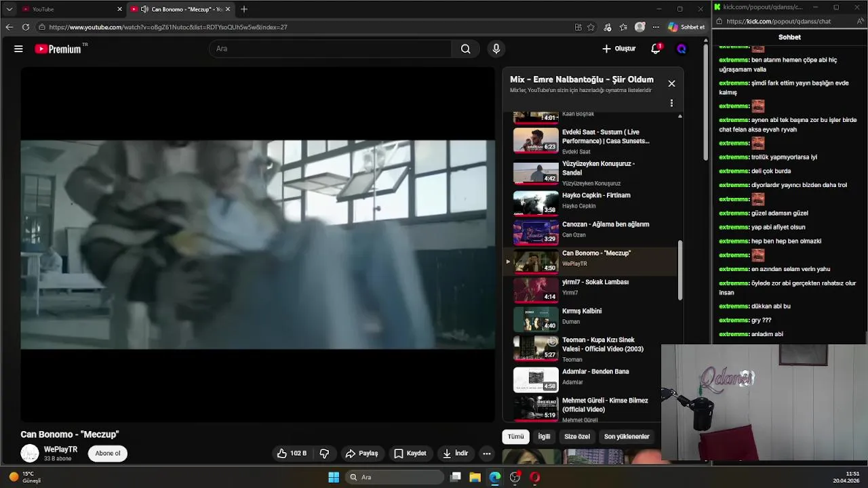Click Paylaş share button

pyautogui.click(x=361, y=453)
